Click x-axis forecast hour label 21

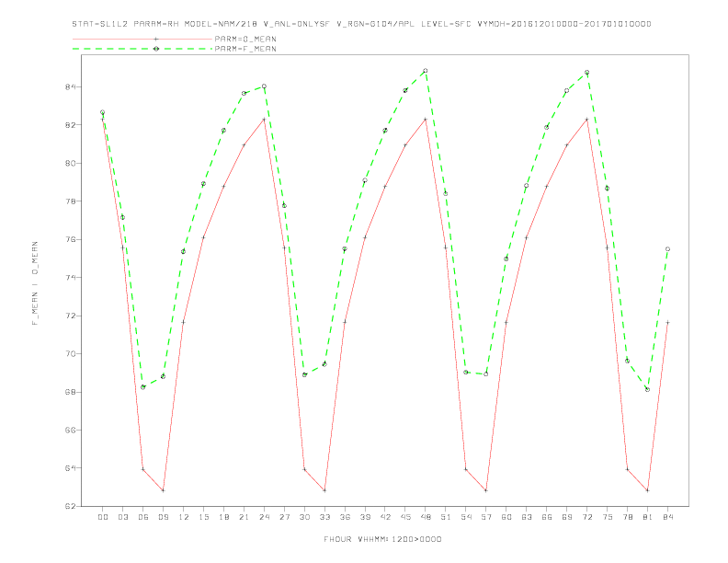[244, 517]
